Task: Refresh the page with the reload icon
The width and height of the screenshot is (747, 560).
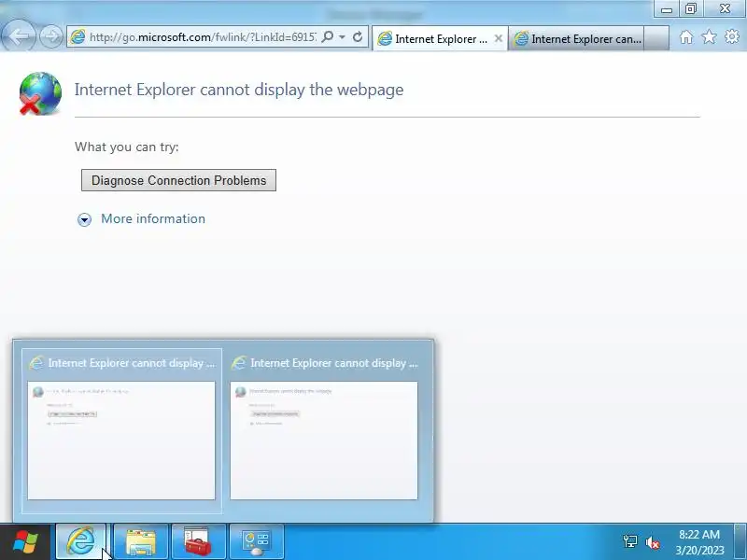Action: click(358, 37)
